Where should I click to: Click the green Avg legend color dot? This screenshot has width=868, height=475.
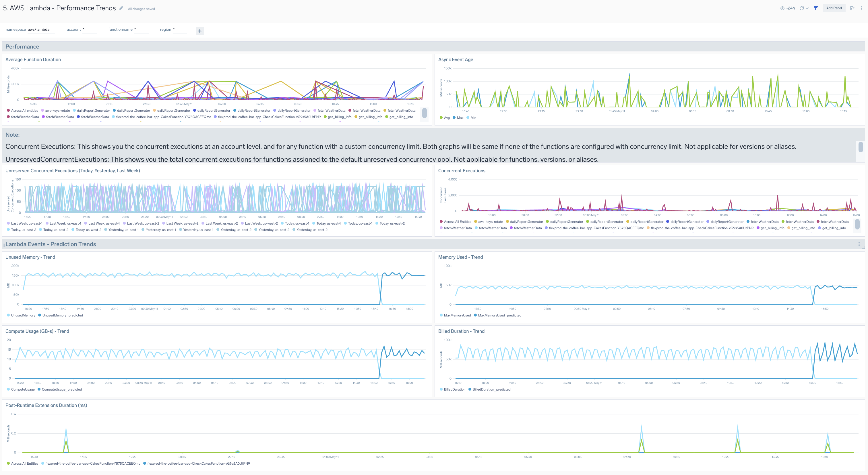coord(441,118)
